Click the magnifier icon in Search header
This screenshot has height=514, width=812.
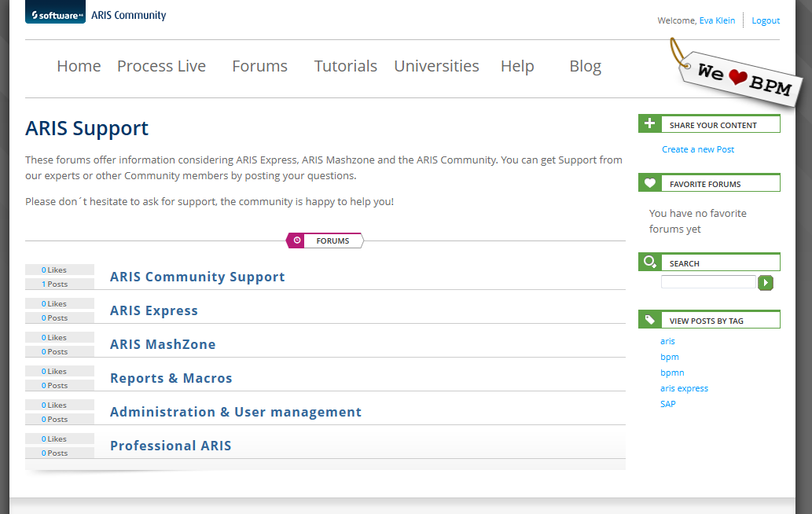(650, 262)
